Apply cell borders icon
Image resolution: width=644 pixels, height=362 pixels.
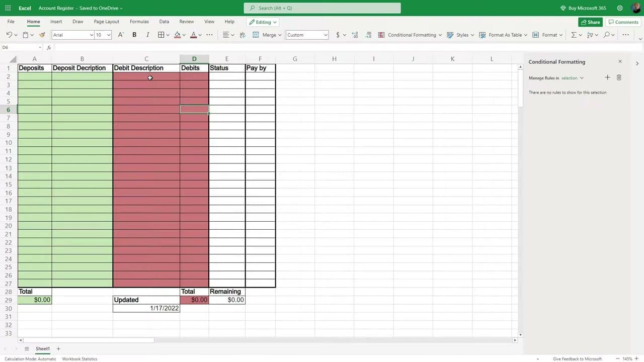coord(161,35)
